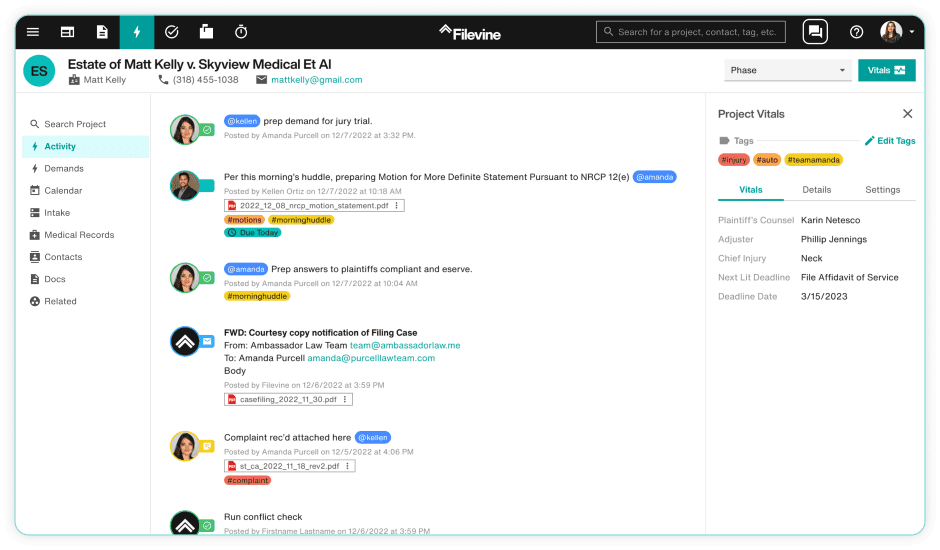Open amanda@purcelllawteam.com email link
Image resolution: width=940 pixels, height=550 pixels.
(371, 358)
